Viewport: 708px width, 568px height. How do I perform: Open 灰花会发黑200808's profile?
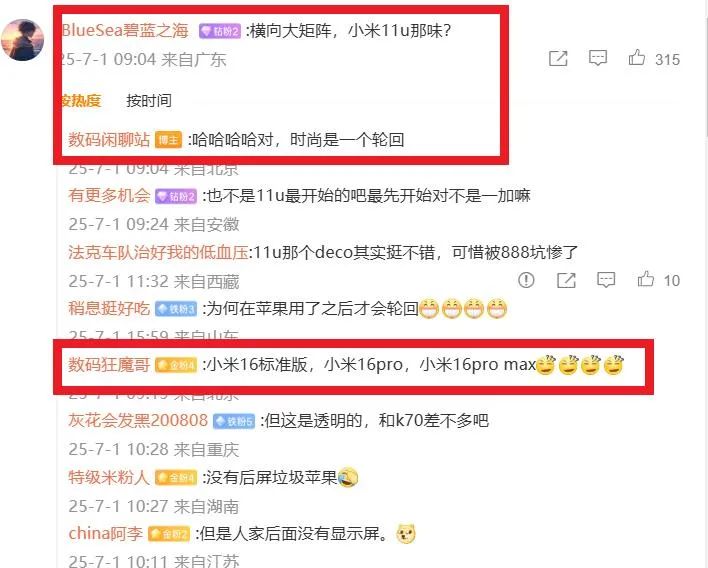coord(138,420)
